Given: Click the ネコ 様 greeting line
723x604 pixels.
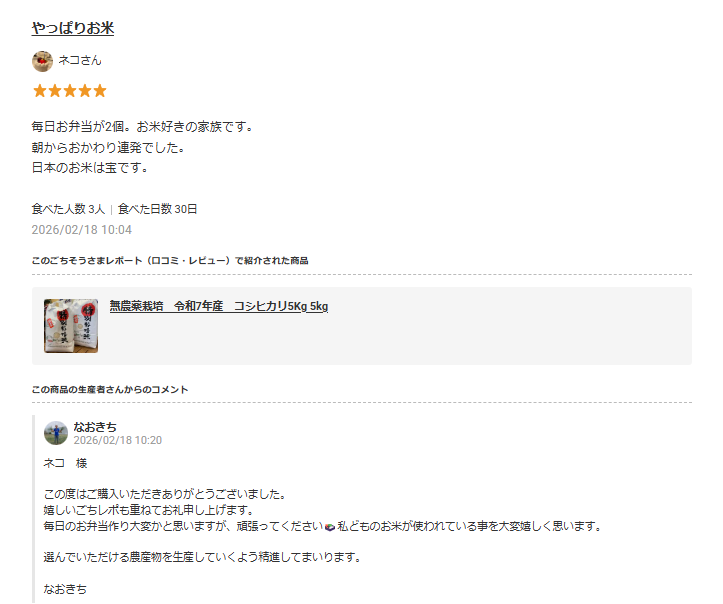Looking at the screenshot, I should [65, 463].
